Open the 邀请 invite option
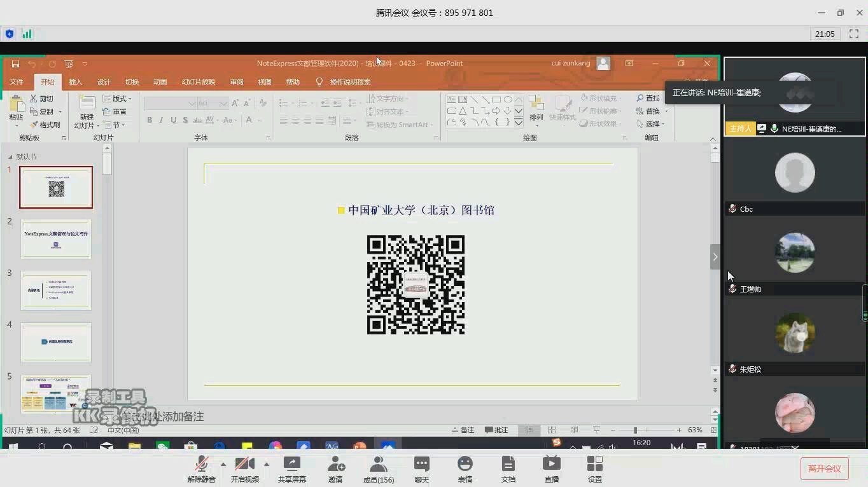Viewport: 868px width, 487px height. (x=335, y=470)
